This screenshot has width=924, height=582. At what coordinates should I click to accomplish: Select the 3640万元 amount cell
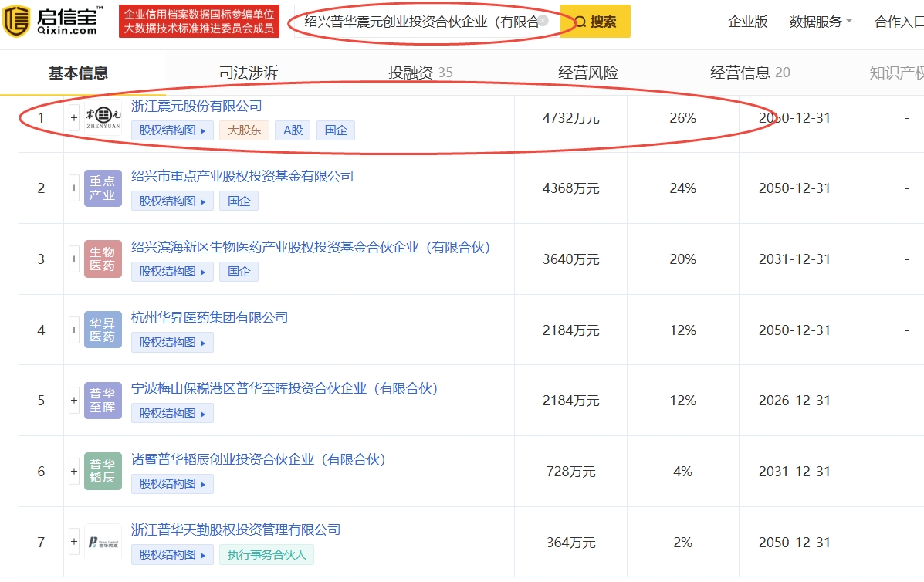pos(570,260)
